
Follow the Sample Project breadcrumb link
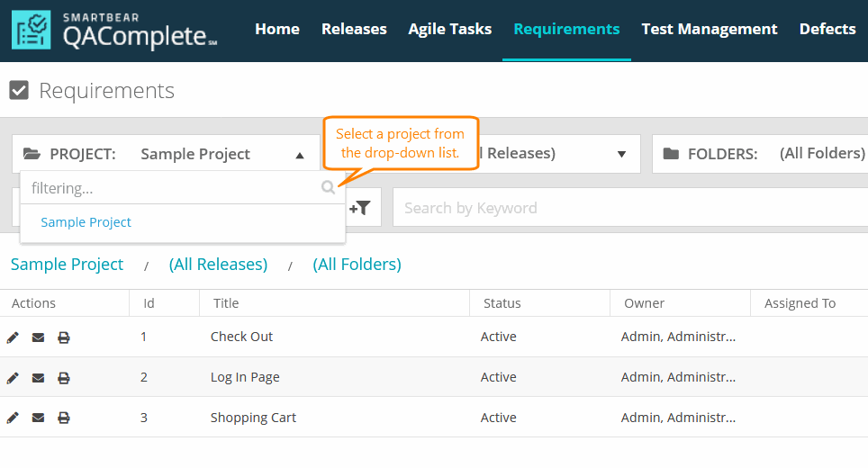point(67,265)
